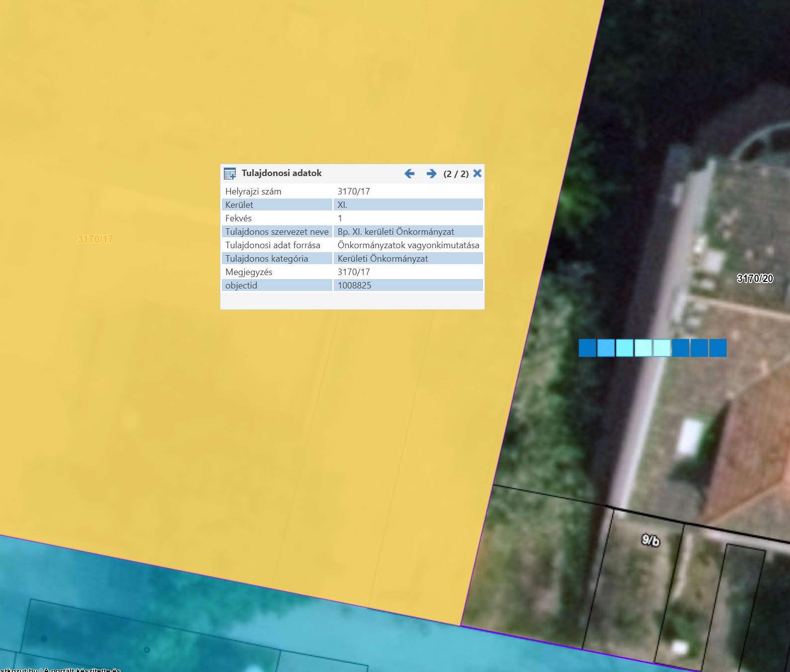790x672 pixels.
Task: Click the right arrow for next result
Action: pos(431,174)
